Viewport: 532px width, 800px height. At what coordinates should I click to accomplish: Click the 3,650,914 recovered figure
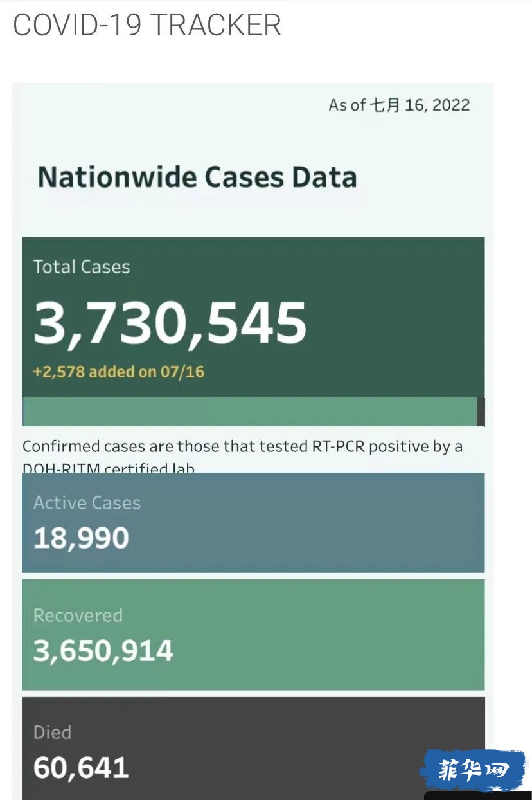(103, 651)
